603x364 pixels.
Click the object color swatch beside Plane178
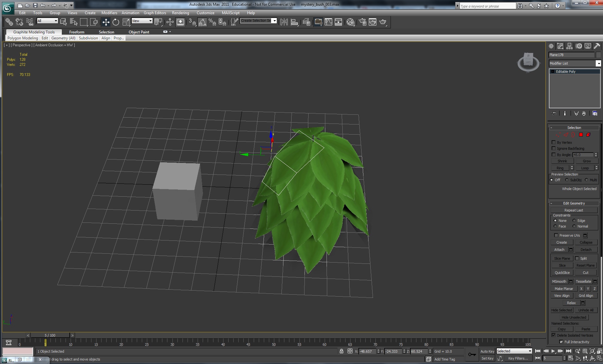pyautogui.click(x=598, y=55)
